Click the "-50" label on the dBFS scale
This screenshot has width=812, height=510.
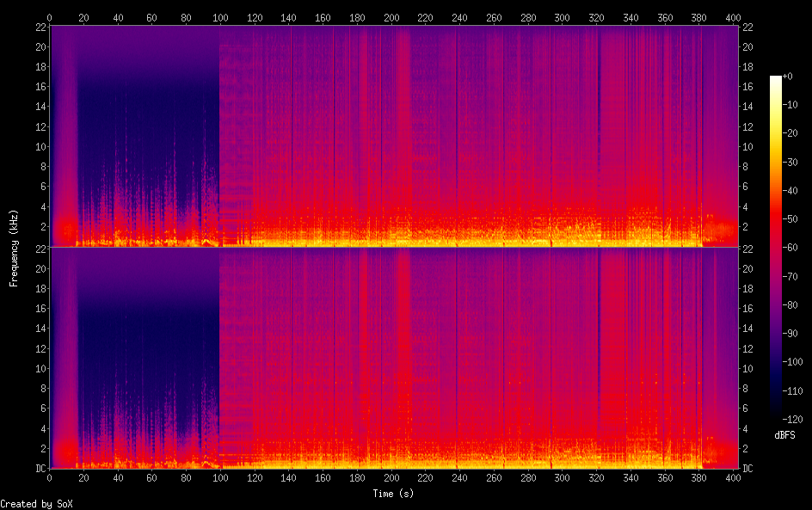click(x=790, y=219)
